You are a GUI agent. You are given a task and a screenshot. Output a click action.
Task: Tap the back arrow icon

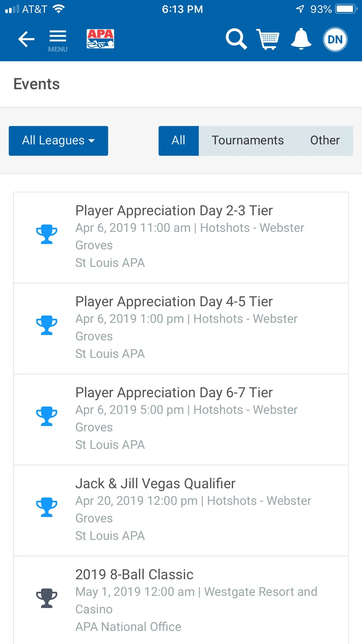tap(26, 39)
